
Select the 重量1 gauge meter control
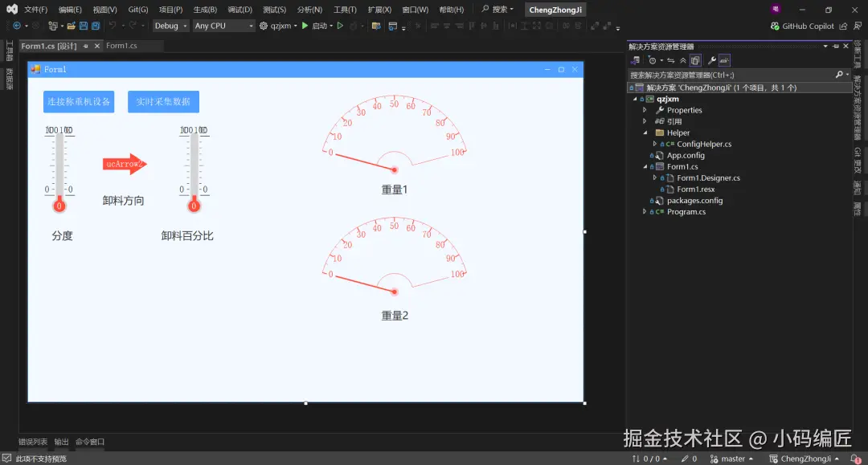point(394,136)
